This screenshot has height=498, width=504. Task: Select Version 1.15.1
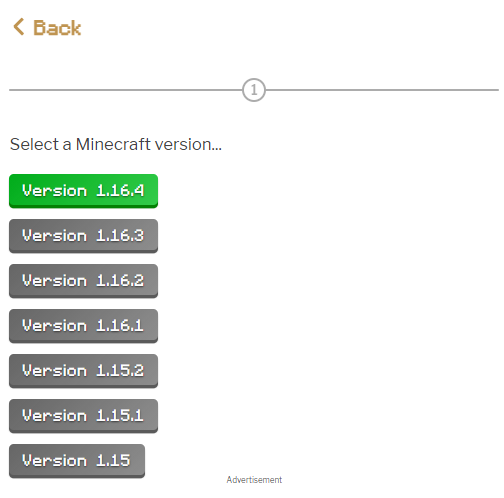point(83,416)
